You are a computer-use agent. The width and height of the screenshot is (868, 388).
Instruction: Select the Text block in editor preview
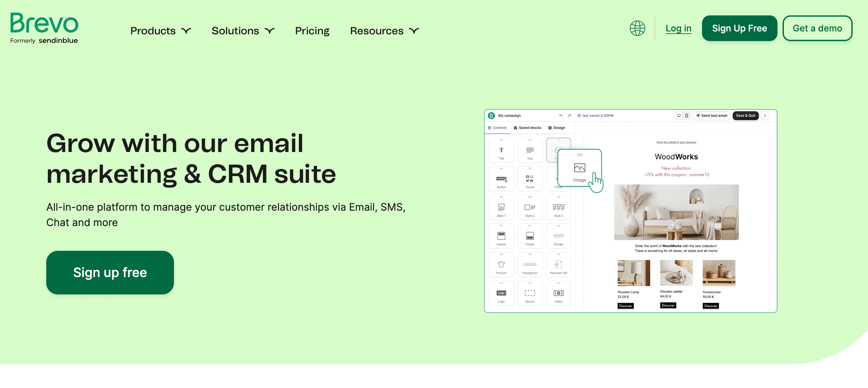pyautogui.click(x=530, y=150)
